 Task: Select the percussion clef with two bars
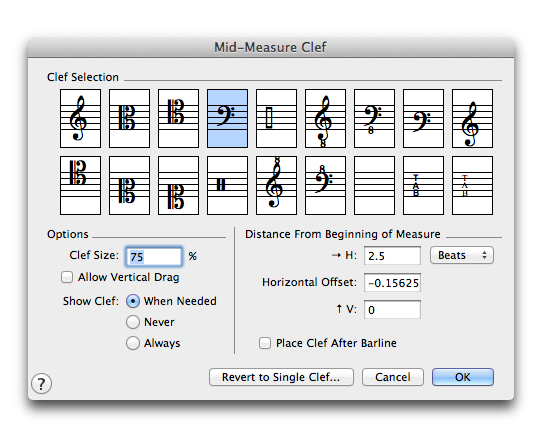(x=227, y=185)
